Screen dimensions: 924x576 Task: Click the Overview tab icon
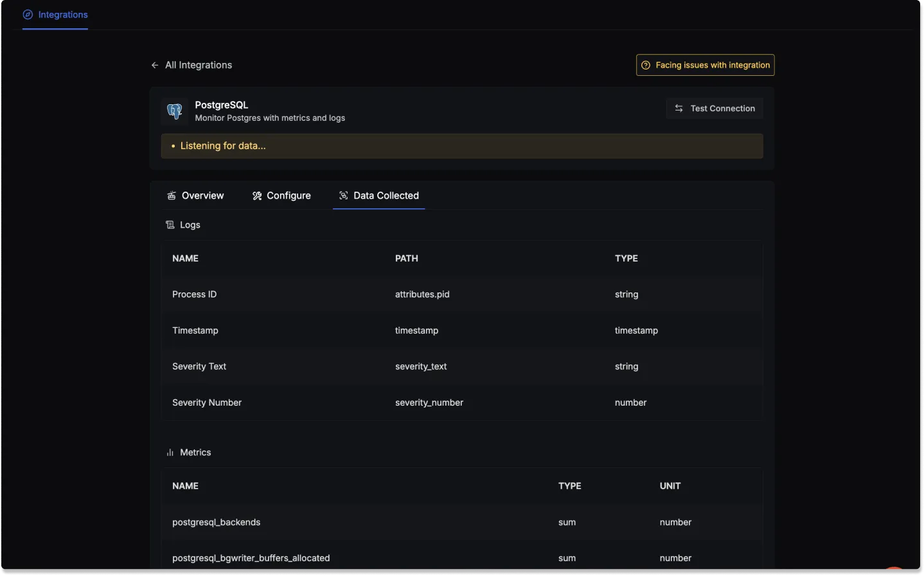click(172, 195)
